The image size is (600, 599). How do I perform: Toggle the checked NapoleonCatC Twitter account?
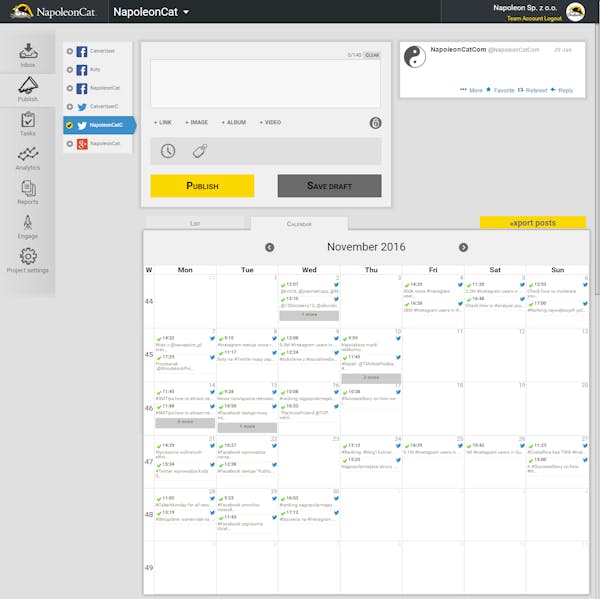point(69,125)
